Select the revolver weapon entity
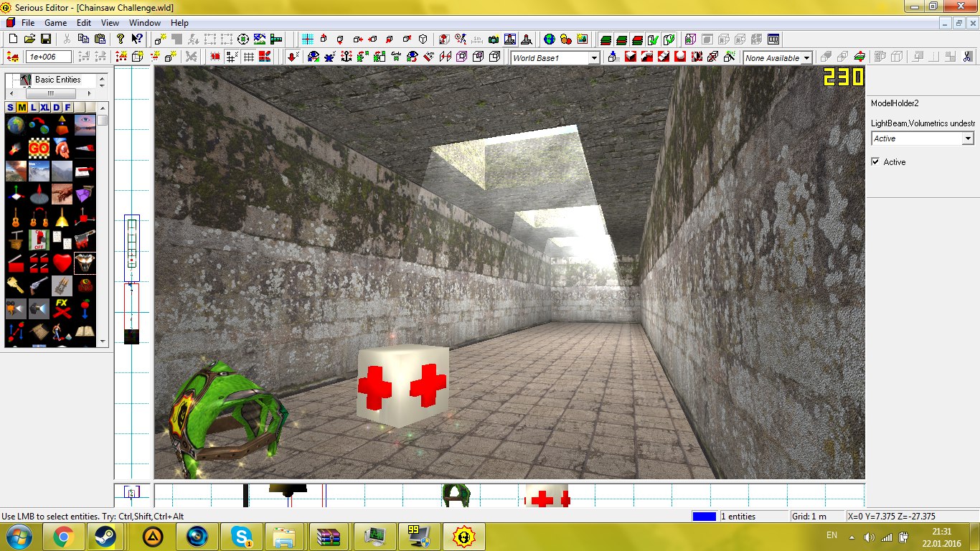 pos(39,286)
